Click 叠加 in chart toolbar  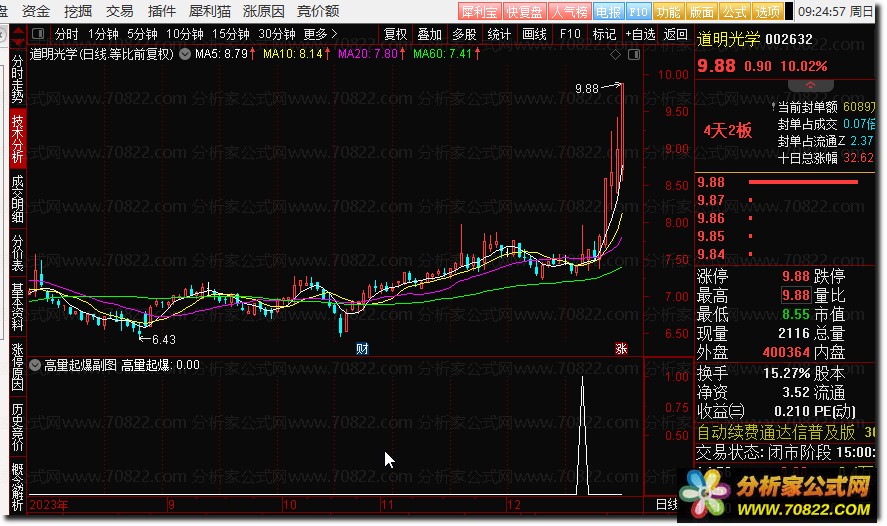[x=429, y=34]
